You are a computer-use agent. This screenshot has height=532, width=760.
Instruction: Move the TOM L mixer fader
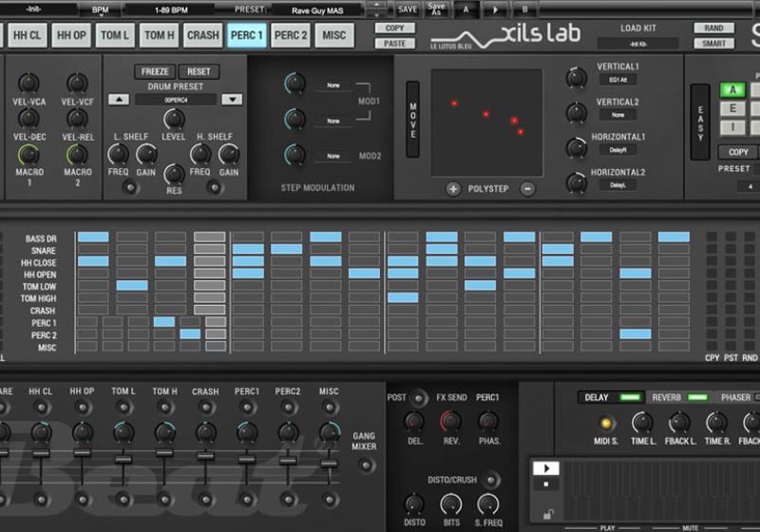123,459
